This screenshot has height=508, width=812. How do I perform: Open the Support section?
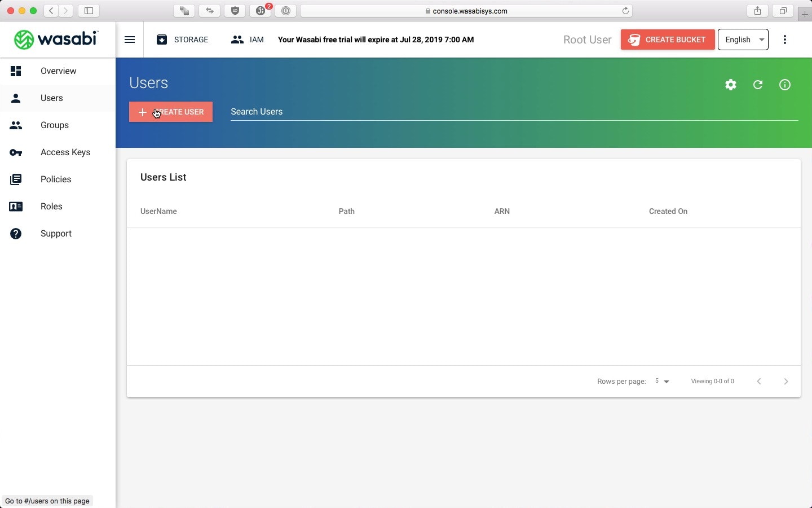click(x=56, y=233)
